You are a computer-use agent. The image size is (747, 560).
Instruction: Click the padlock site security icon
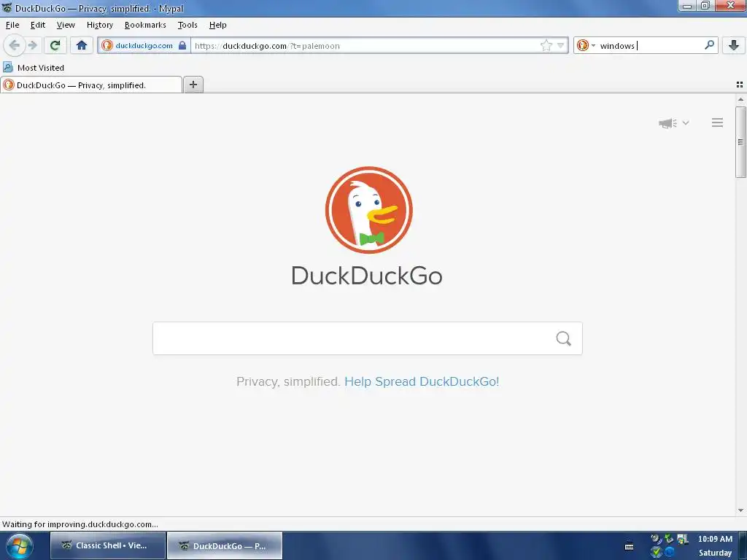pyautogui.click(x=182, y=46)
